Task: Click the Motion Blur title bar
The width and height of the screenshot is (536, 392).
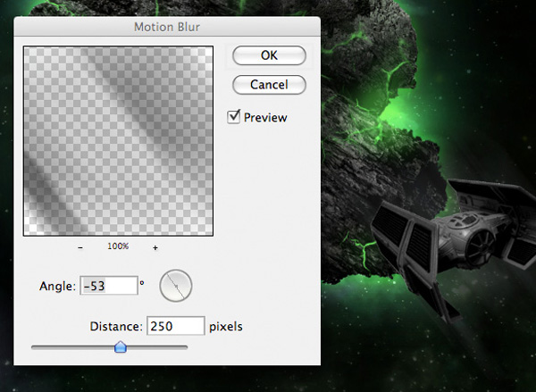Action: click(167, 27)
